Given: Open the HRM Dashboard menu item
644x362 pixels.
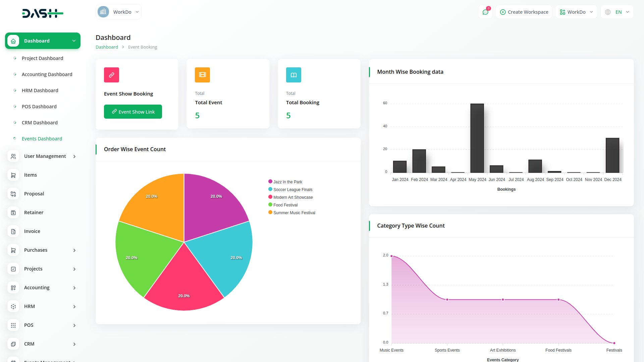Looking at the screenshot, I should point(40,90).
